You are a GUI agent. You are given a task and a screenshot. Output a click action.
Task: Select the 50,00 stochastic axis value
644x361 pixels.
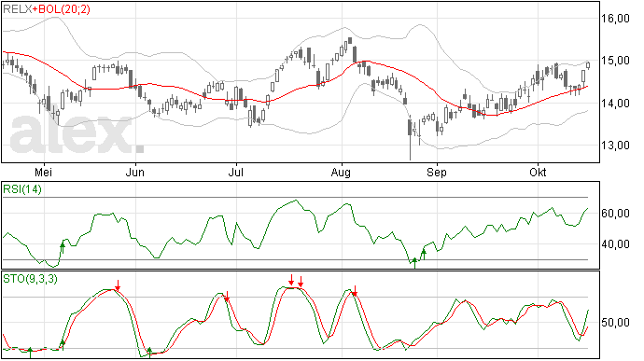pyautogui.click(x=615, y=323)
